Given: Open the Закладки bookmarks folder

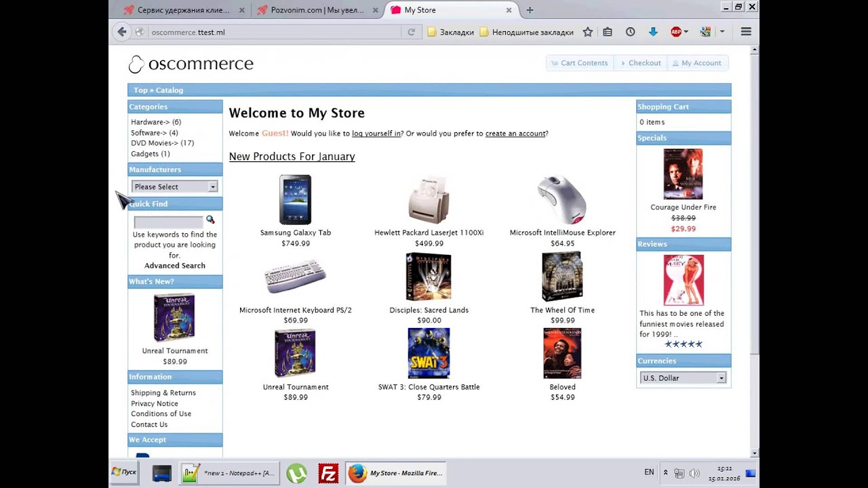Looking at the screenshot, I should pos(450,32).
